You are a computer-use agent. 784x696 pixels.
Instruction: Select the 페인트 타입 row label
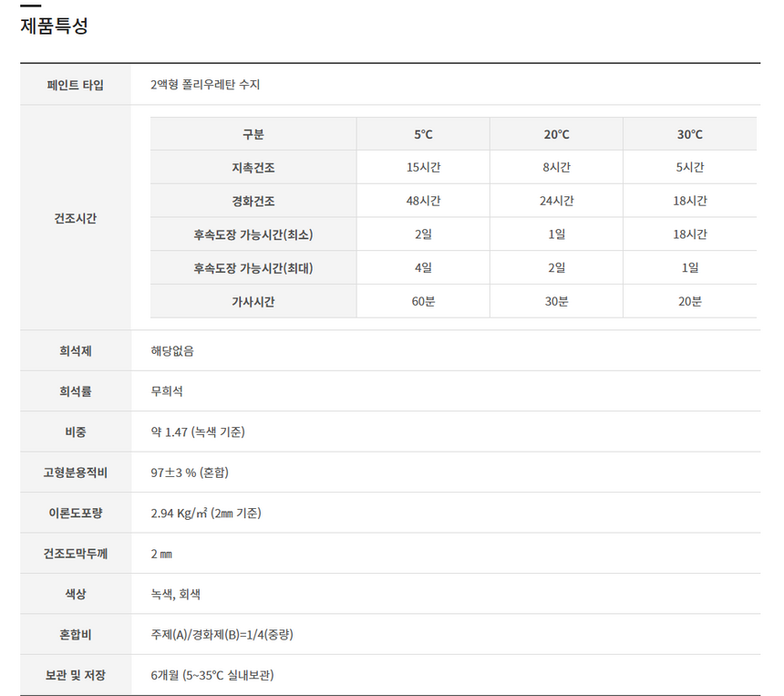[76, 85]
